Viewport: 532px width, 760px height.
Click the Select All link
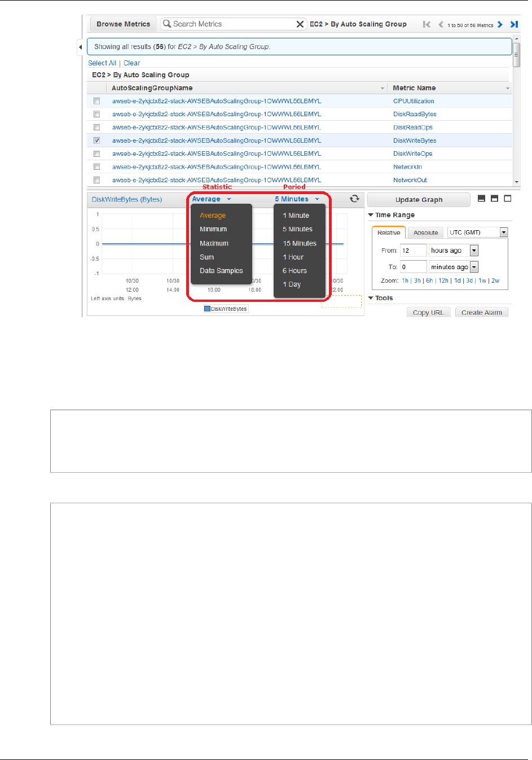click(x=102, y=63)
